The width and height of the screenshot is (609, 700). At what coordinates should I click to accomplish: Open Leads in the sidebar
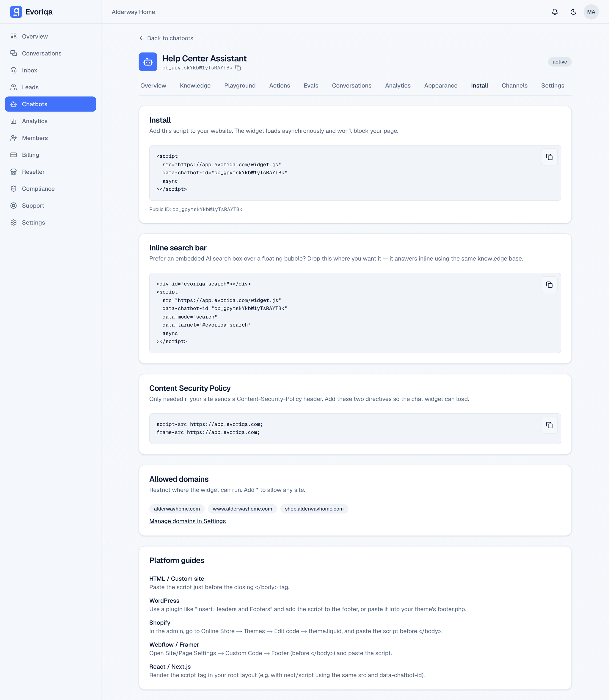coord(51,87)
